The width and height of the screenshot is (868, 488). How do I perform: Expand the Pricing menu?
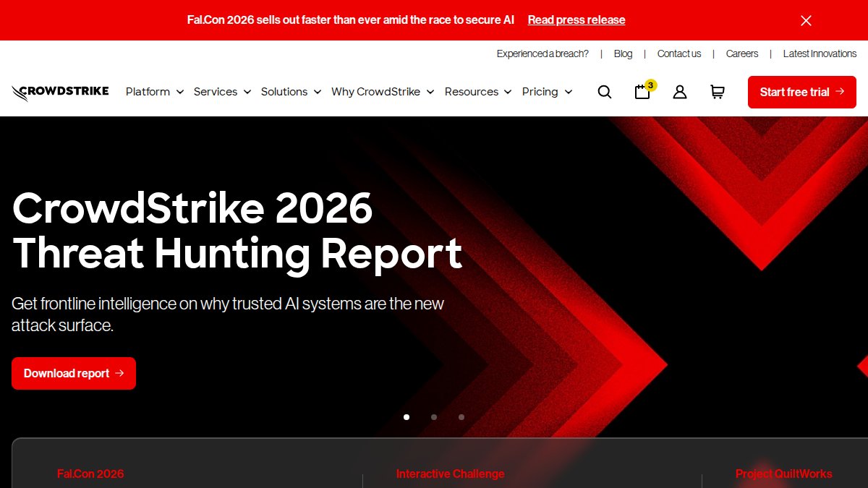click(x=547, y=92)
